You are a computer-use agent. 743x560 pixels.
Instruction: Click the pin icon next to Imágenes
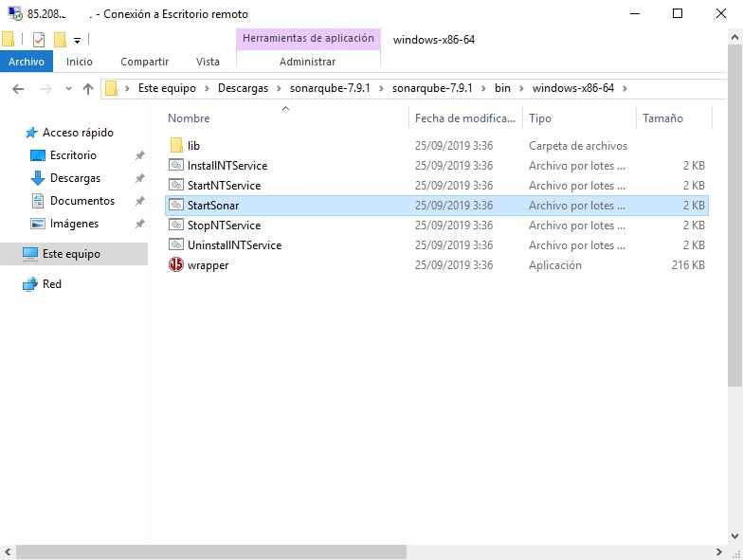pos(140,224)
